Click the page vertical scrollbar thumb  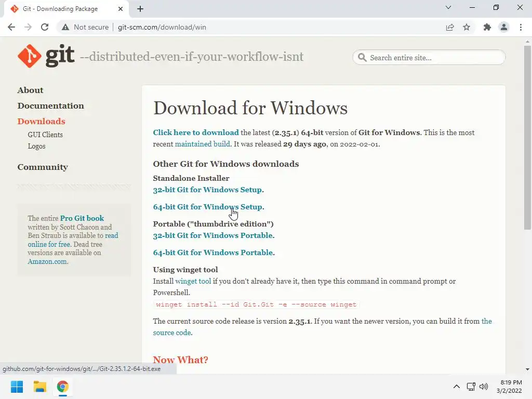point(527,137)
